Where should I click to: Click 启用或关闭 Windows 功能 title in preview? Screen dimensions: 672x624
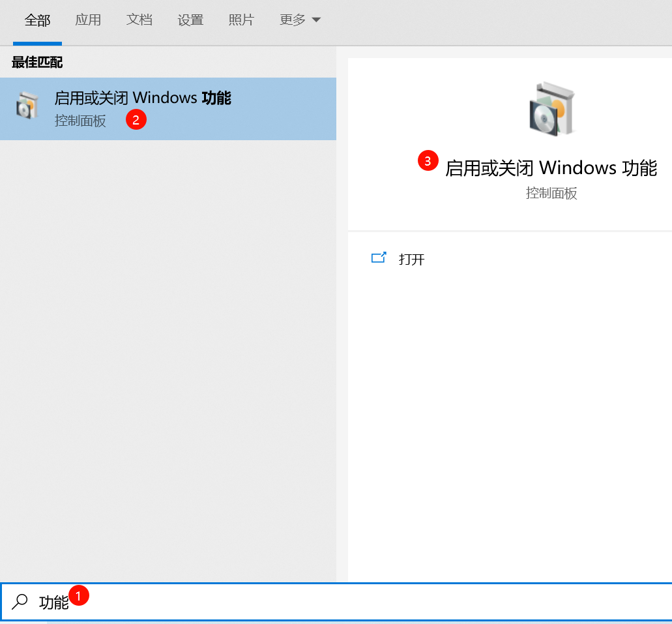550,168
